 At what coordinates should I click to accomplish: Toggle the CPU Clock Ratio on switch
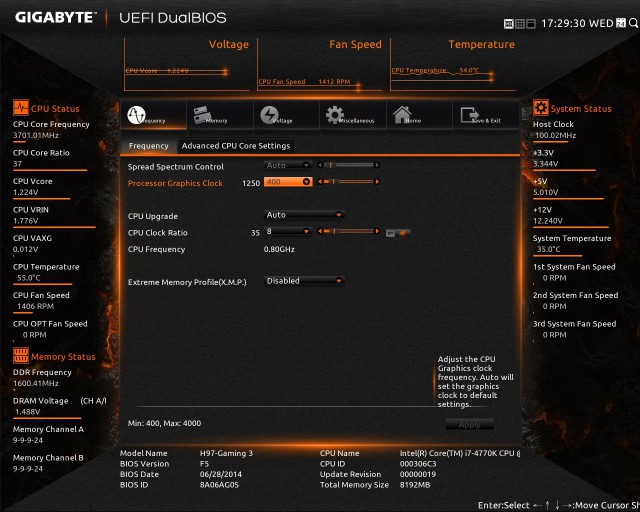[x=398, y=233]
